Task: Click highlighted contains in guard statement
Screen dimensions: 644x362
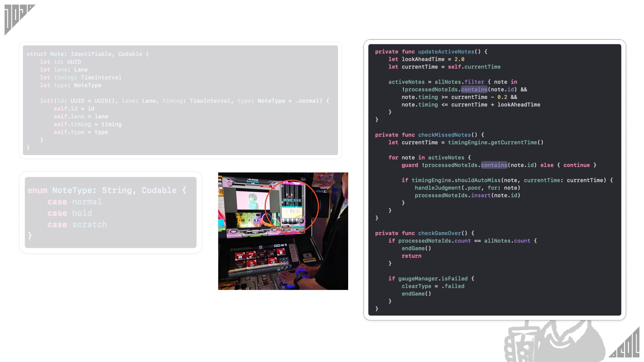Action: coord(494,165)
